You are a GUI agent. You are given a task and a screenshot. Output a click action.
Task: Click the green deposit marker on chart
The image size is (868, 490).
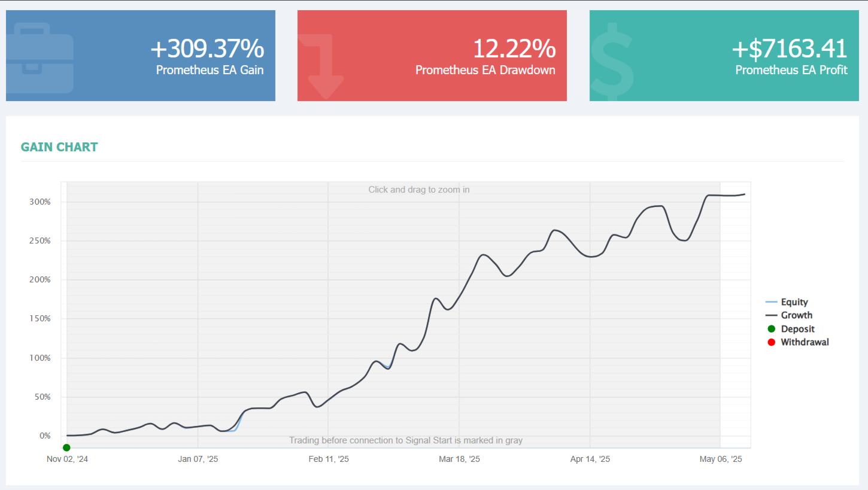(x=66, y=448)
